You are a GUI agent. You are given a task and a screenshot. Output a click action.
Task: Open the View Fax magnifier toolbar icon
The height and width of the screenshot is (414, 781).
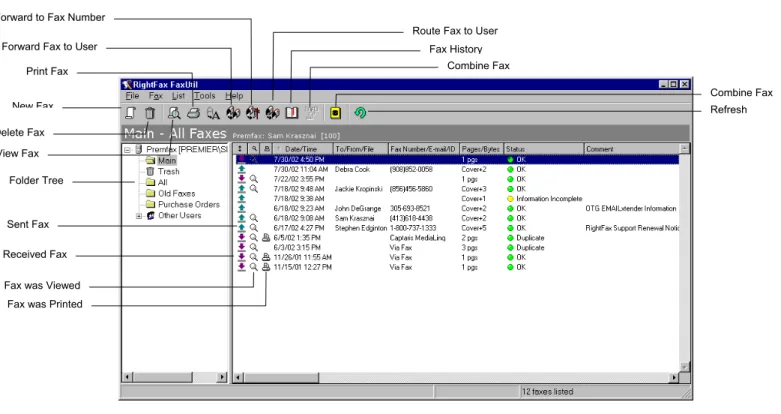click(x=174, y=113)
